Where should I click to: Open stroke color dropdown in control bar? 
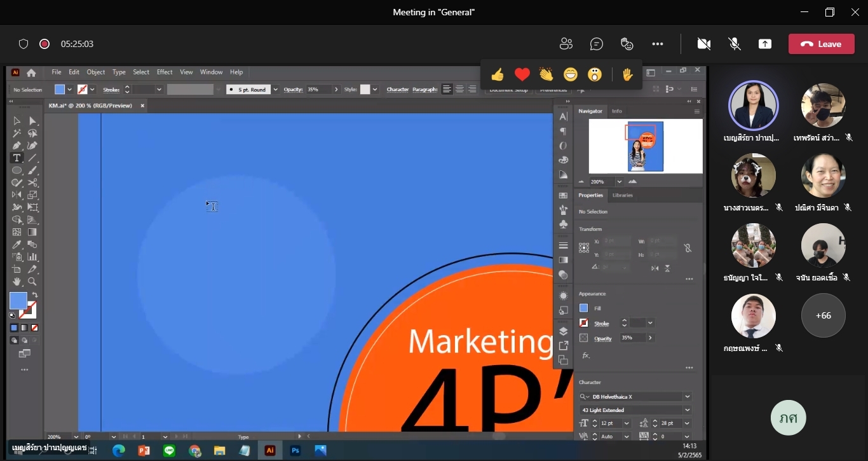coord(92,90)
